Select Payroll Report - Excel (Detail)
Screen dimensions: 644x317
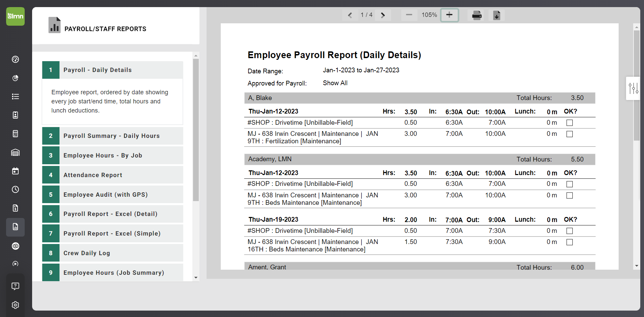(x=113, y=214)
